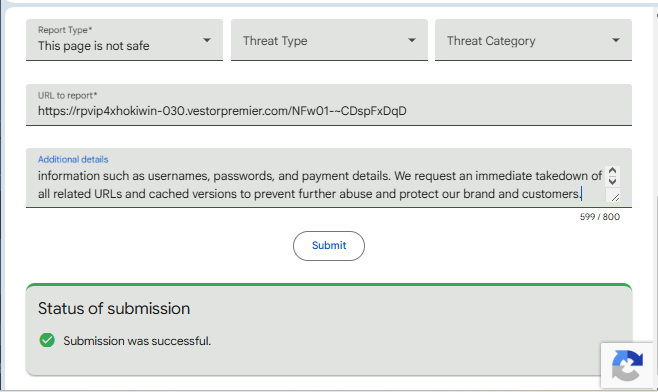Click the 599 / 800 character counter
This screenshot has width=658, height=392.
(600, 217)
